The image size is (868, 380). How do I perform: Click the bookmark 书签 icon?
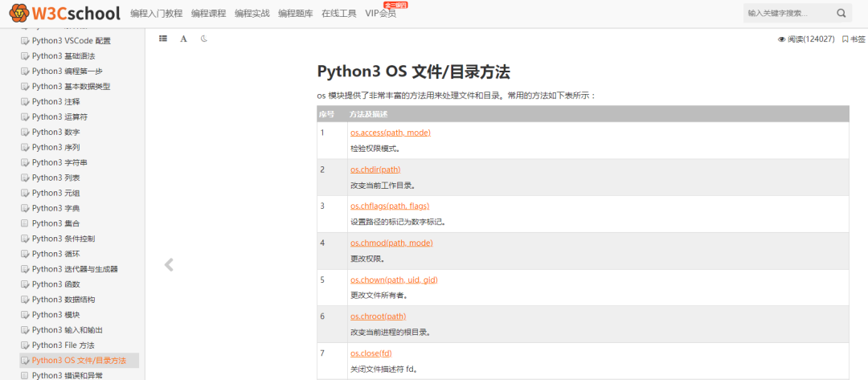(x=845, y=39)
